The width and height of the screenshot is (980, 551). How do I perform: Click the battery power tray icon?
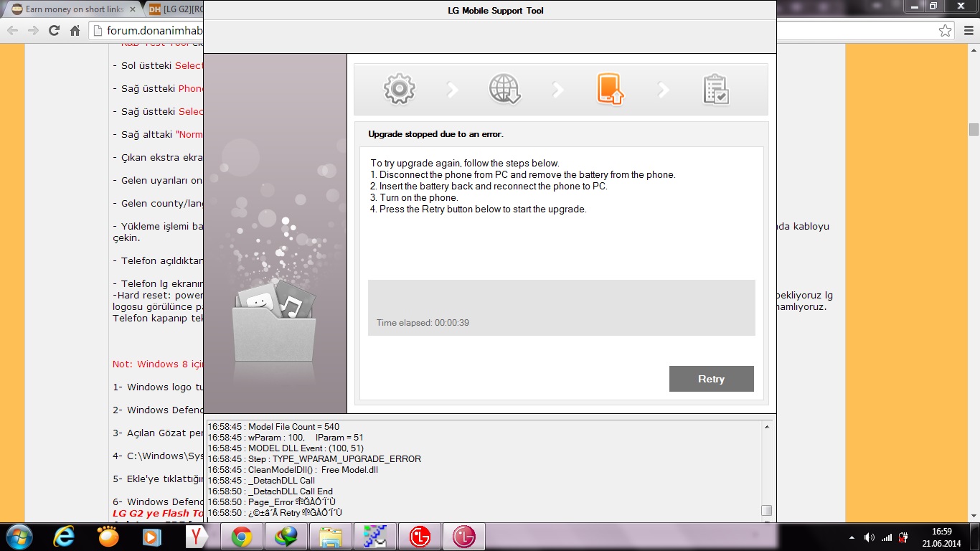[x=905, y=537]
